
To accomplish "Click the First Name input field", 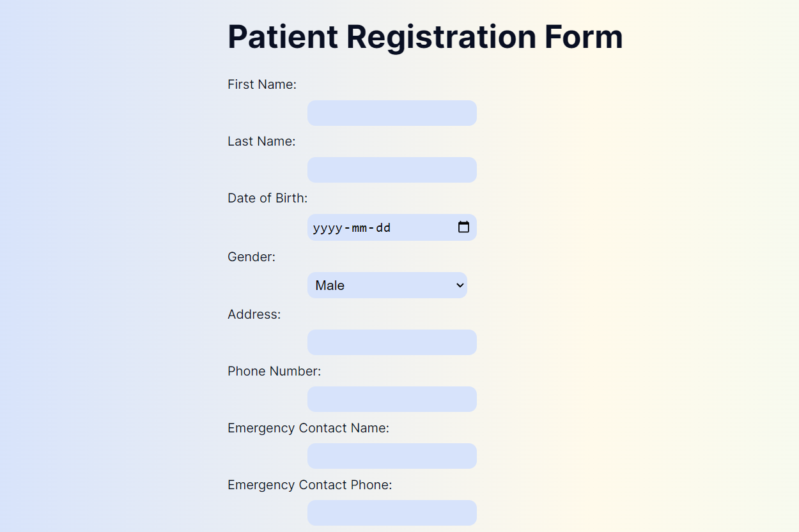I will coord(392,113).
